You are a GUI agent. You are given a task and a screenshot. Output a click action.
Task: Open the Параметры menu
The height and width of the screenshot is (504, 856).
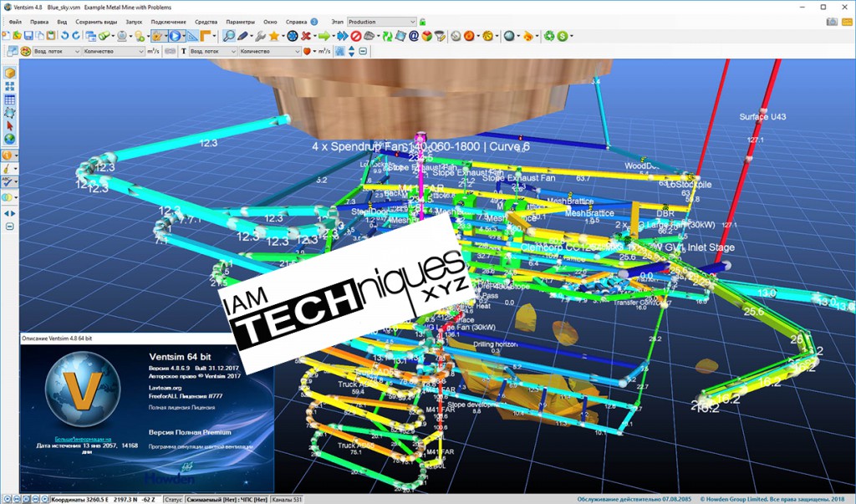(241, 22)
